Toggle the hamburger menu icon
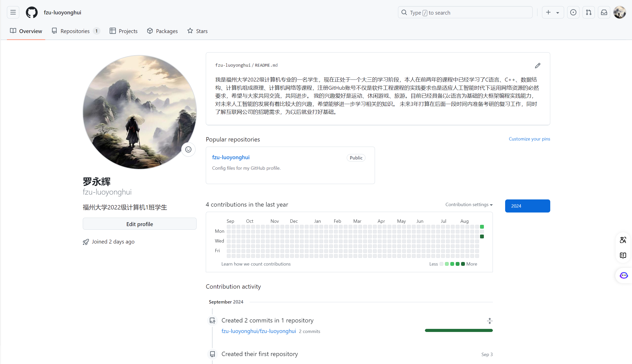This screenshot has height=364, width=632. click(x=13, y=12)
